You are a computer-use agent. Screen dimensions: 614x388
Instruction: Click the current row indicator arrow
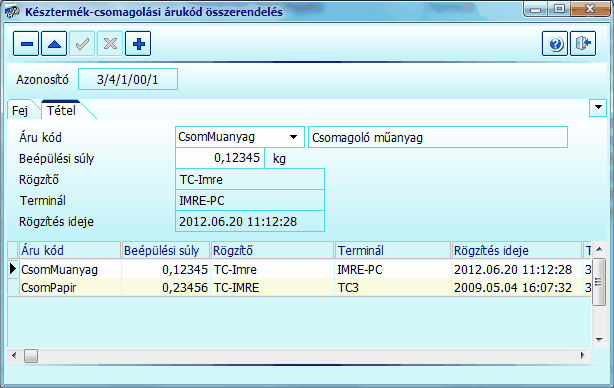(x=13, y=269)
